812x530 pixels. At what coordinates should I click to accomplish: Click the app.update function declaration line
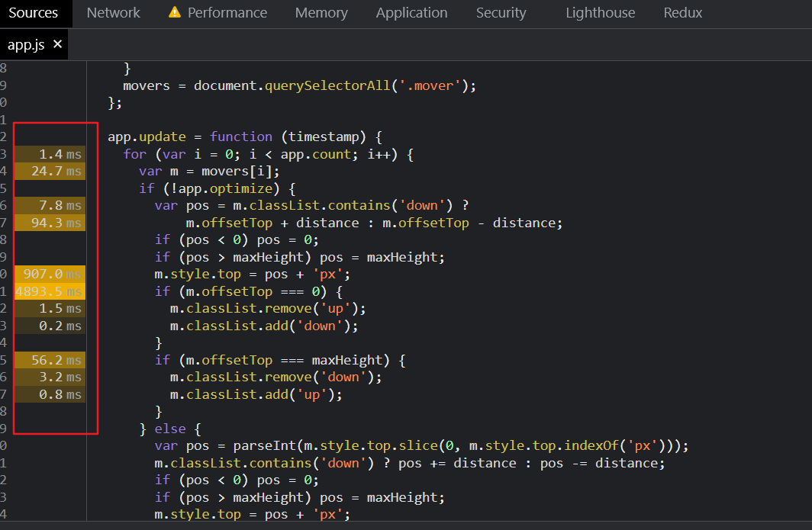point(245,137)
